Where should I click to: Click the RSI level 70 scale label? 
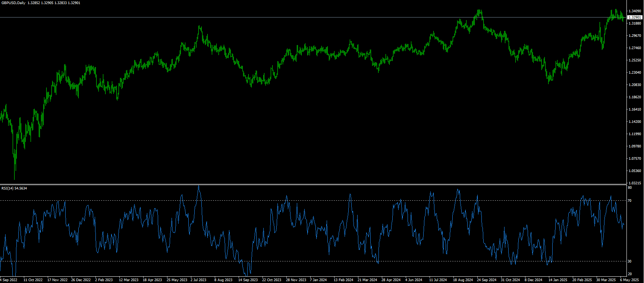629,201
